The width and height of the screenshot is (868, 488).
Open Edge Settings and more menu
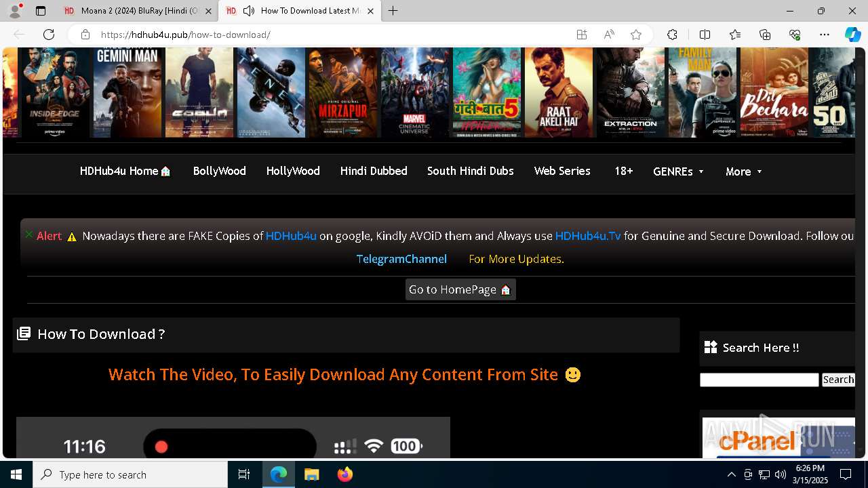825,35
